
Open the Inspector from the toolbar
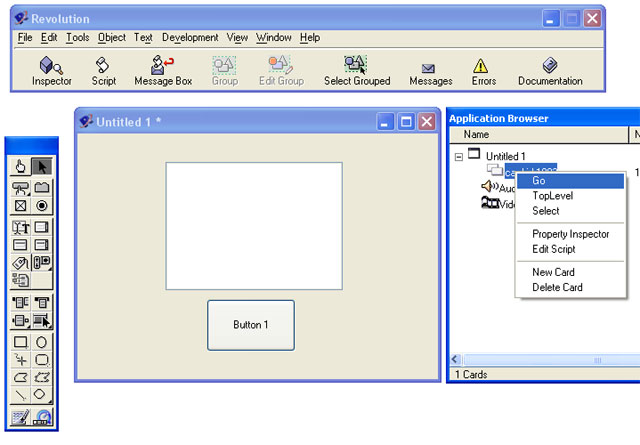51,71
